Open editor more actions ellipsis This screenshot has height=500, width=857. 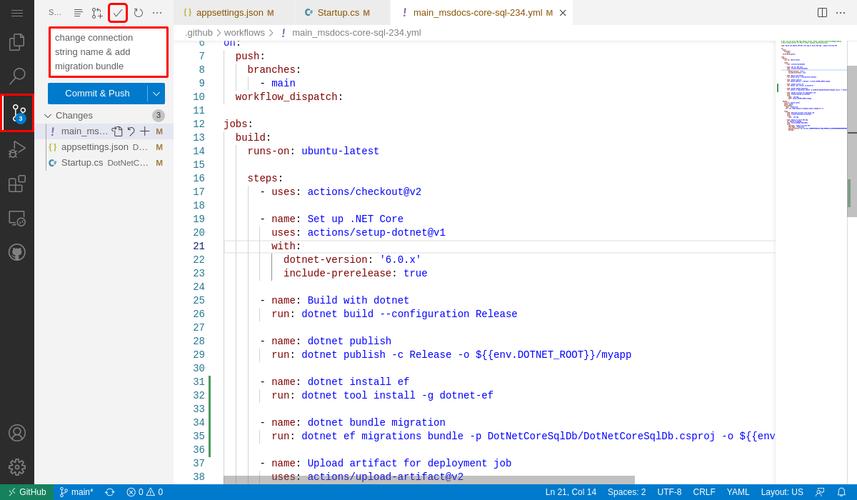pos(841,13)
